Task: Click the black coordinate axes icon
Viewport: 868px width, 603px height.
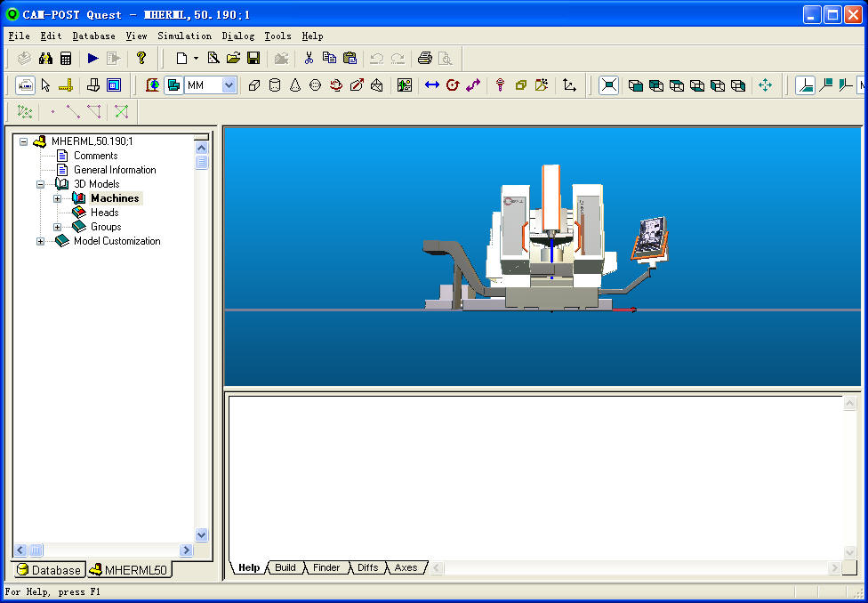Action: 569,85
